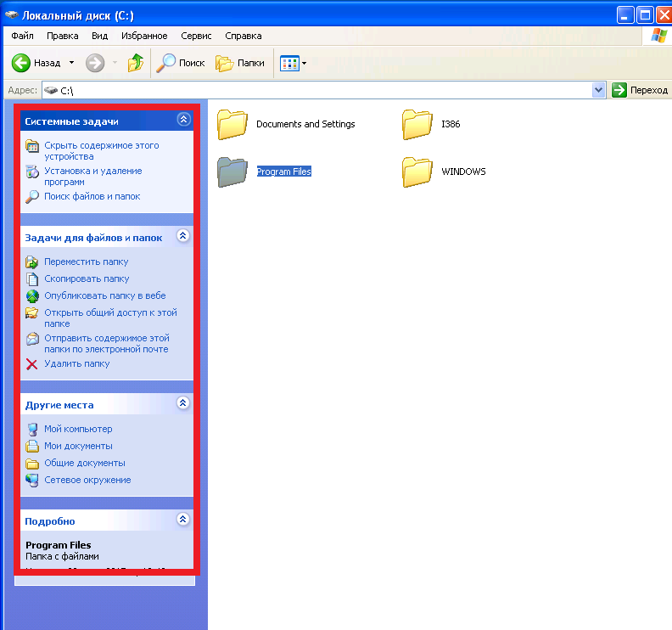Viewport: 672px width, 630px height.
Task: Collapse the Системные задачи panel
Action: tap(184, 120)
